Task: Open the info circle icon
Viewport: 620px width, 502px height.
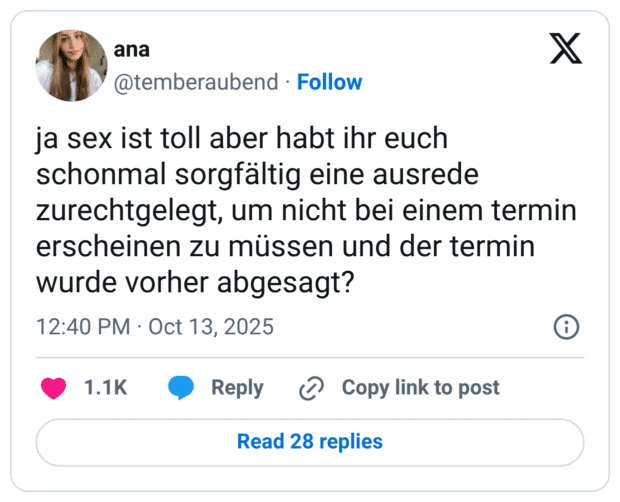Action: tap(566, 327)
